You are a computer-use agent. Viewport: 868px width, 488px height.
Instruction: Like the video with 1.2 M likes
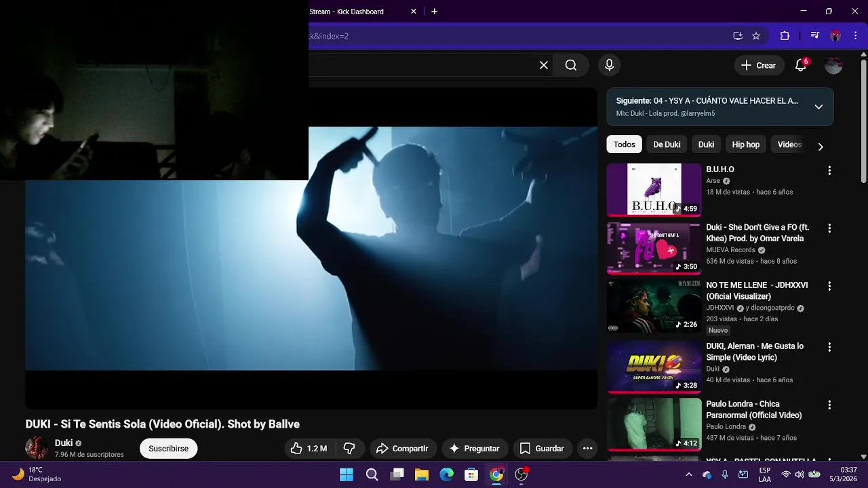[309, 449]
